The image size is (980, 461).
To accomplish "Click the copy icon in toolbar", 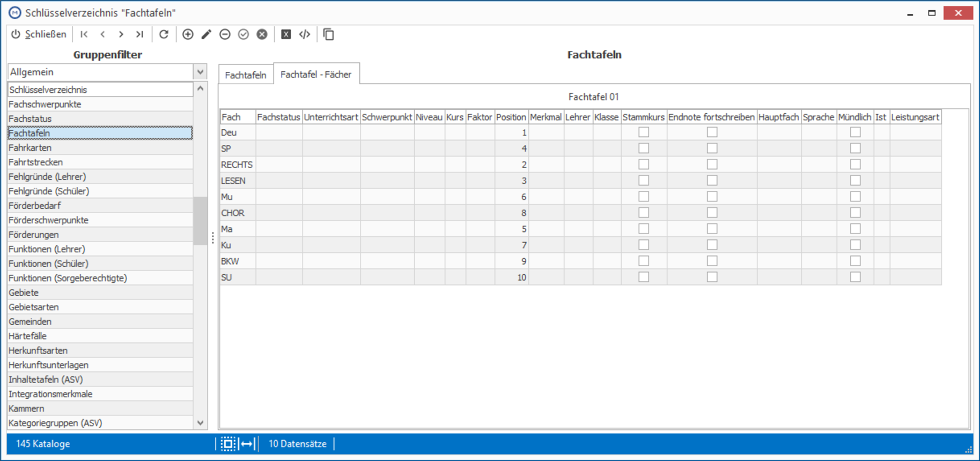I will tap(329, 34).
